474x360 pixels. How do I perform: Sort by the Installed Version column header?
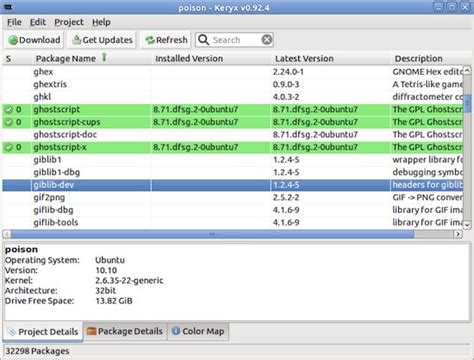189,59
